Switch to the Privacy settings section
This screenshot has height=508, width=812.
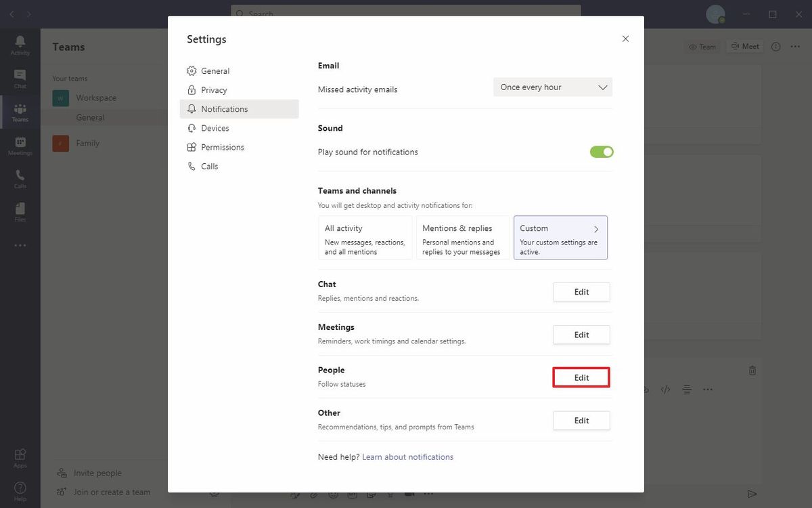214,89
